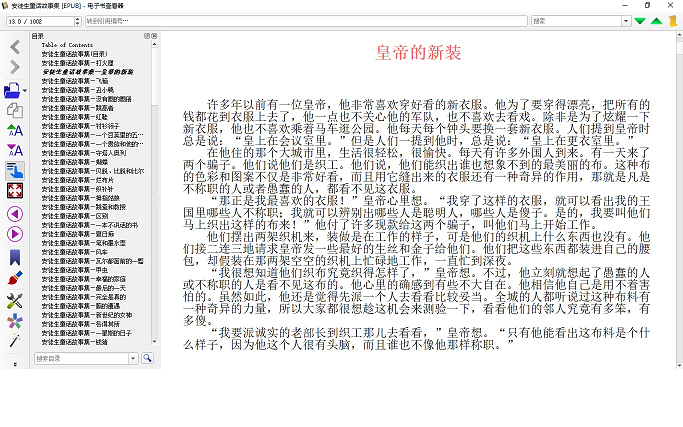Click the Back navigation arrow
Viewport: 683px width, 427px height.
[x=14, y=47]
